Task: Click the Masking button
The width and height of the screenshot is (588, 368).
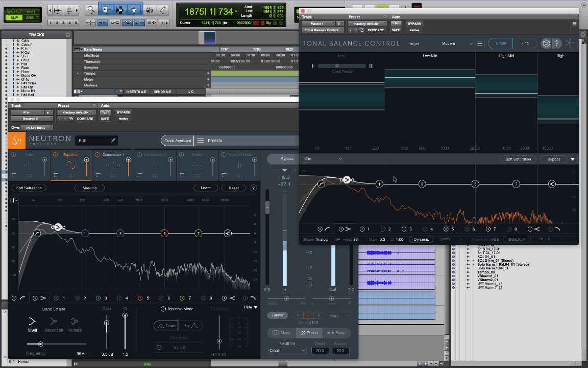Action: (x=90, y=188)
